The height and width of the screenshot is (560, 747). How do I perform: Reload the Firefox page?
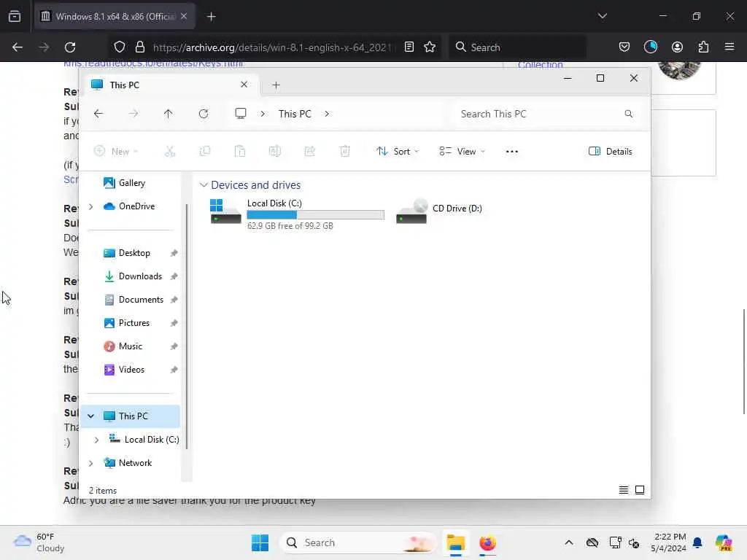click(70, 47)
